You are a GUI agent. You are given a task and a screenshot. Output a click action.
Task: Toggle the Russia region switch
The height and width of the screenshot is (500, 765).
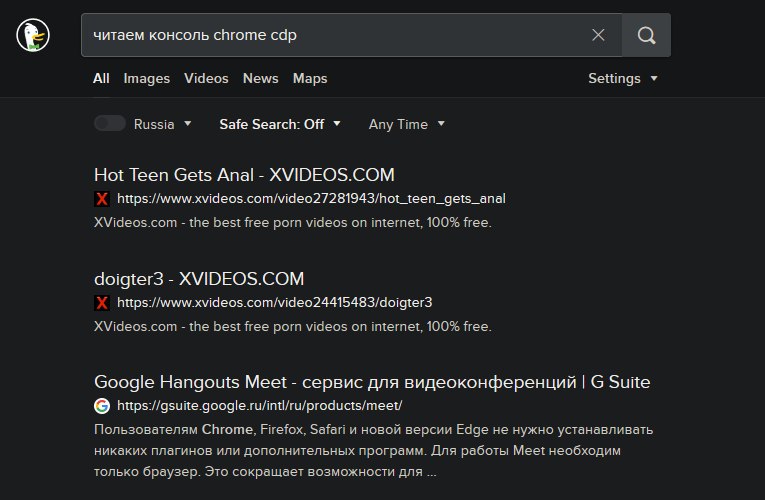[x=110, y=123]
